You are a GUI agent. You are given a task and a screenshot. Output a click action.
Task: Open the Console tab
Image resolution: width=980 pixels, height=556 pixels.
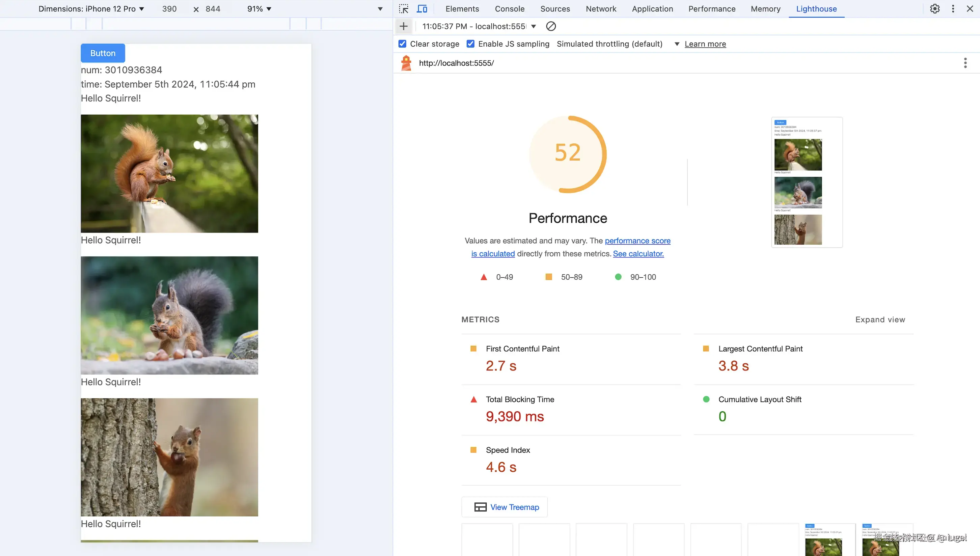[510, 9]
